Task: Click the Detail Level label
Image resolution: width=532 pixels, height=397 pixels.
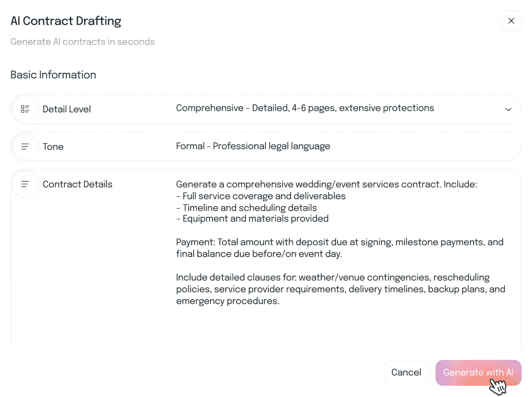Action: 67,109
